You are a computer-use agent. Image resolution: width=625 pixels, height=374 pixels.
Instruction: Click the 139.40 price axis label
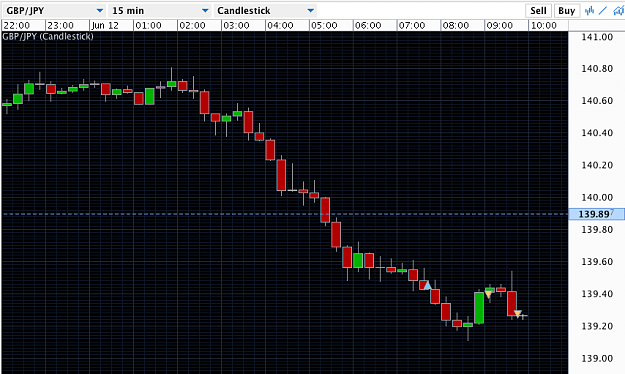tap(597, 294)
